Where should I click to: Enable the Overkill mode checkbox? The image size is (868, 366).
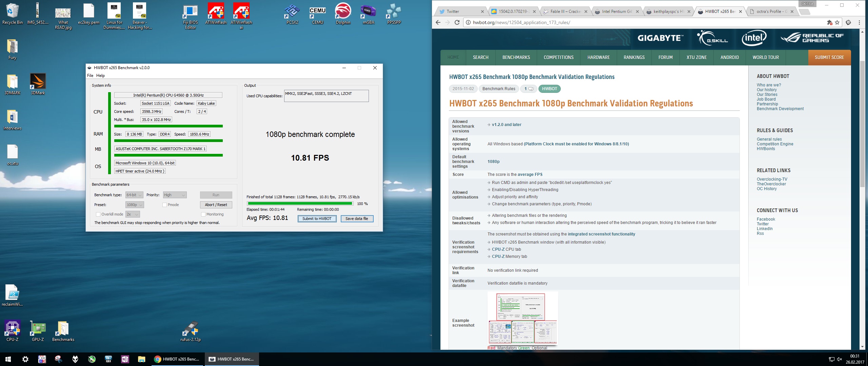pos(98,214)
